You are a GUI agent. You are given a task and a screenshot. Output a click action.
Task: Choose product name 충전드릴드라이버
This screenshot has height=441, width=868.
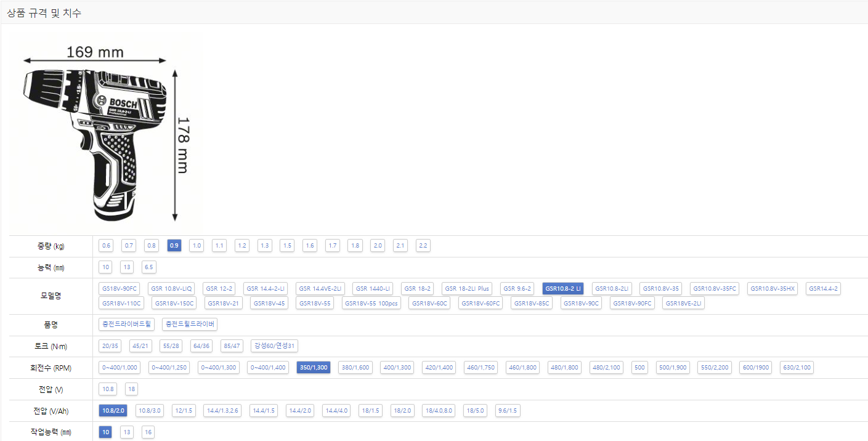tap(190, 325)
